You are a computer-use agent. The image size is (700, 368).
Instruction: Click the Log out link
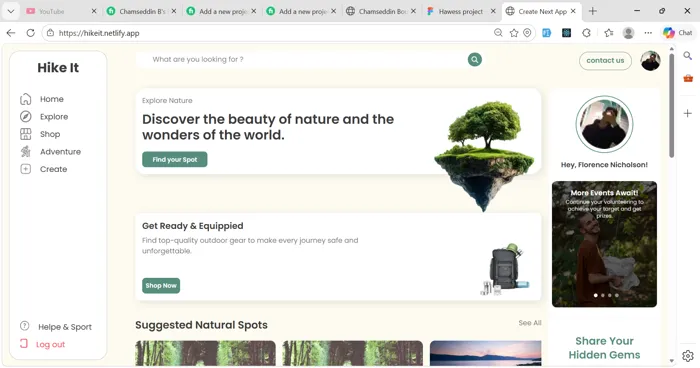tap(50, 344)
